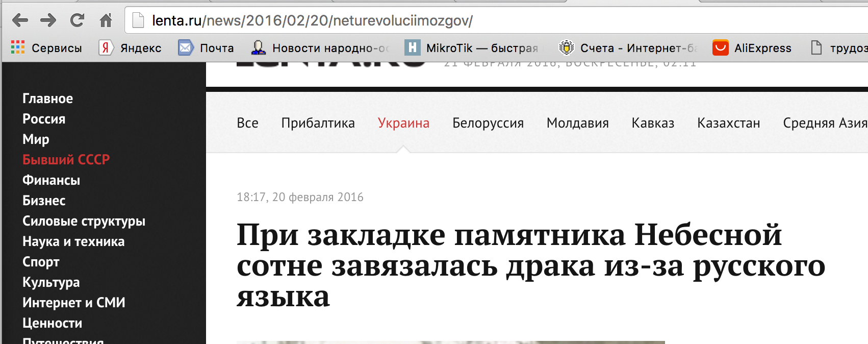The width and height of the screenshot is (868, 344).
Task: Select the Украина tab
Action: coord(403,123)
